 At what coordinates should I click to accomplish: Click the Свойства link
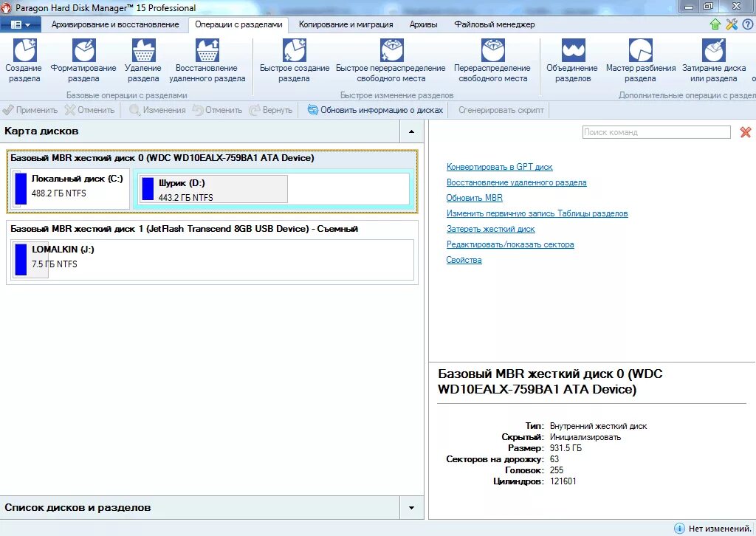tap(464, 260)
